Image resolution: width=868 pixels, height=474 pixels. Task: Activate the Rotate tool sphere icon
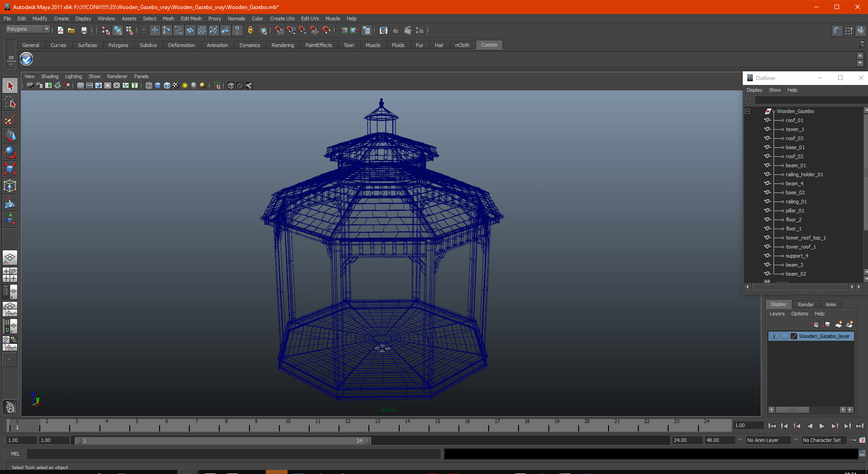(x=10, y=152)
